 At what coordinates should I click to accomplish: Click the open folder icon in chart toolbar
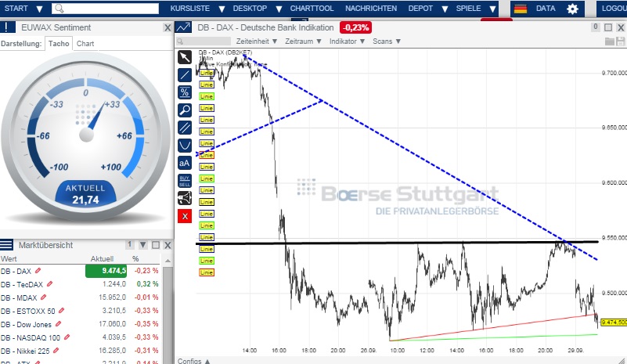pyautogui.click(x=610, y=41)
